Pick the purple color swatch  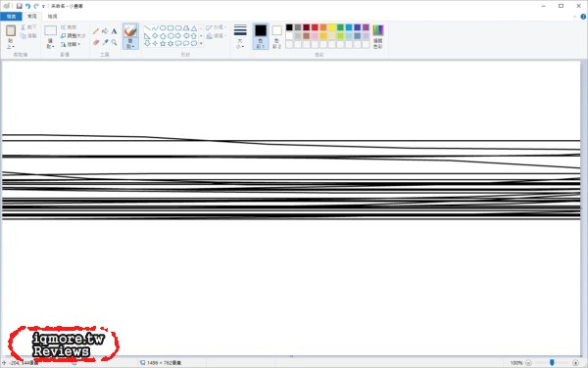[366, 27]
